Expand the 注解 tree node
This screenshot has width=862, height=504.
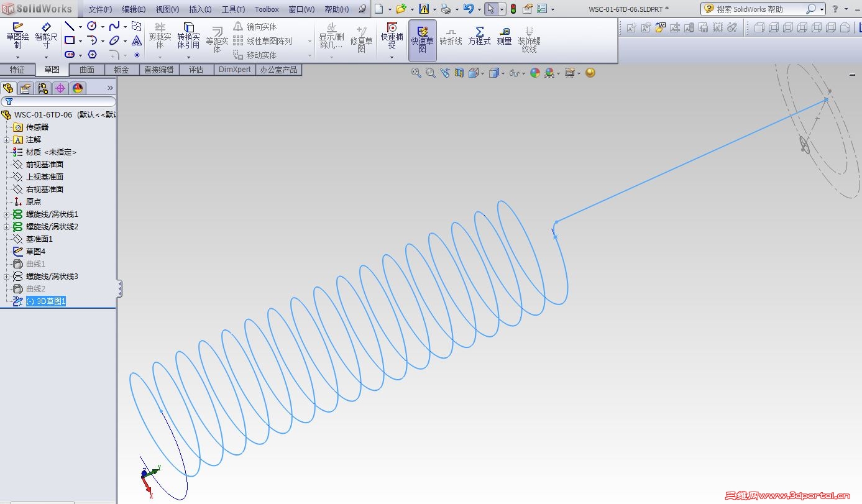click(7, 140)
